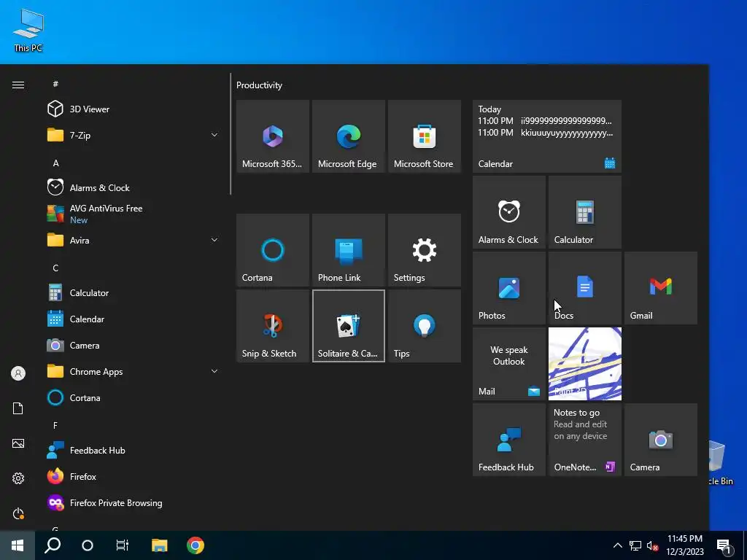This screenshot has width=747, height=560.
Task: Open the Alarms & Clock tile
Action: (x=508, y=212)
